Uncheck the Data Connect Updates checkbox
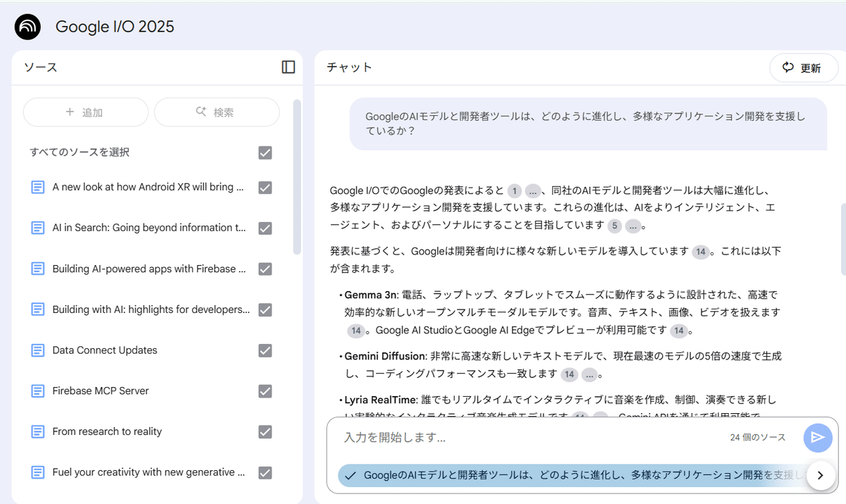 265,350
